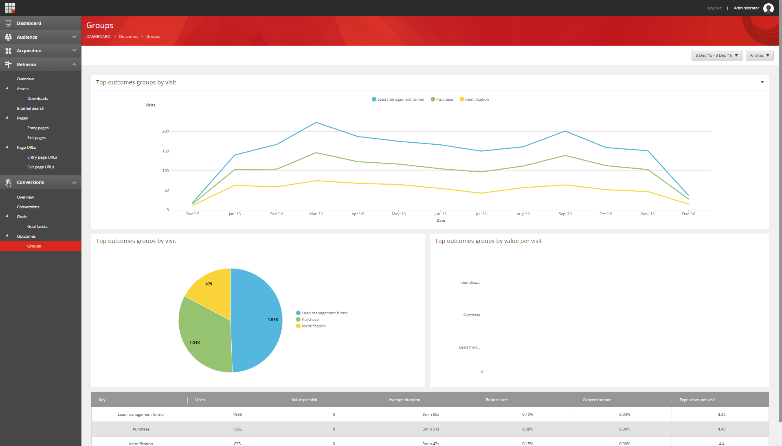
Task: Open the Acquisition menu section
Action: click(x=29, y=51)
